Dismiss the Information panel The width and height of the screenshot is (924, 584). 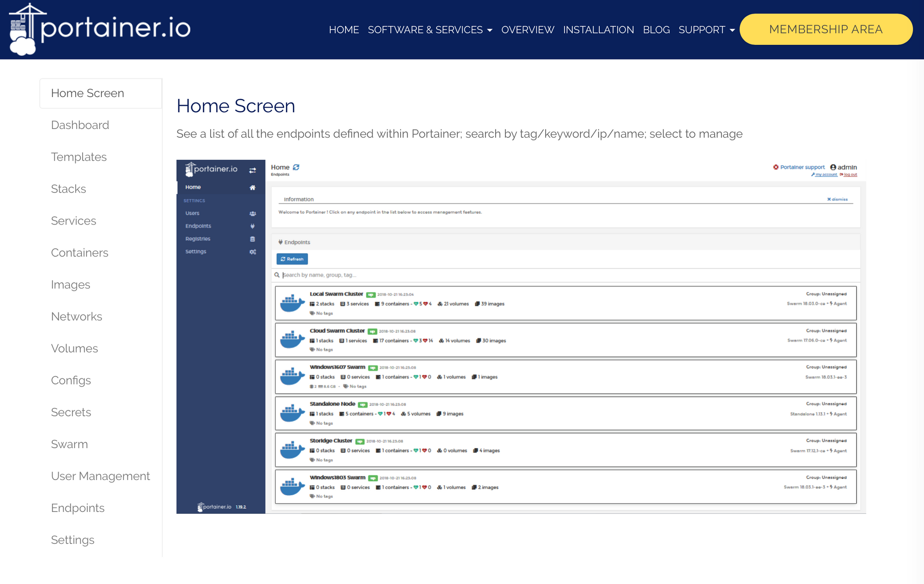(837, 200)
